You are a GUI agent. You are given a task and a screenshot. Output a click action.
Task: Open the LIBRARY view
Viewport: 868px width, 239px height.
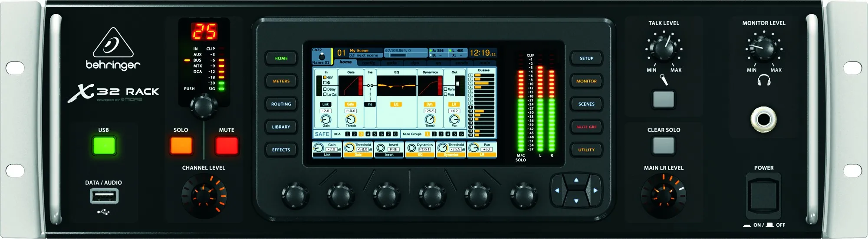tap(281, 127)
